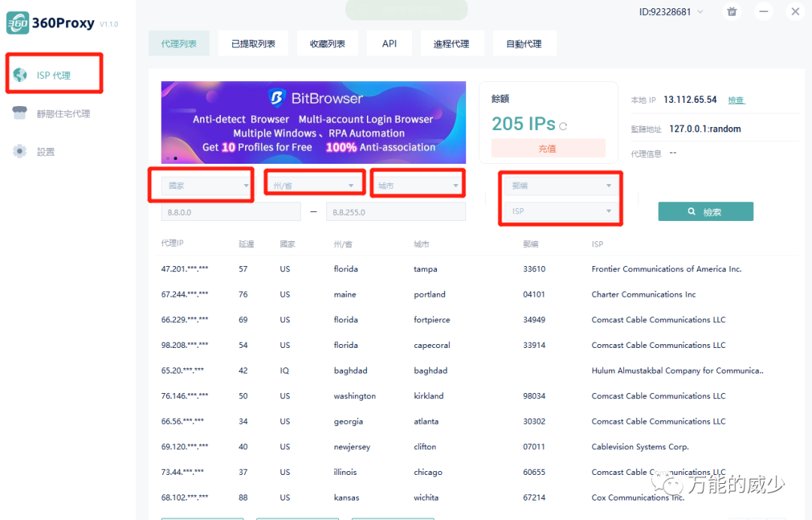The height and width of the screenshot is (520, 812).
Task: Minimize the 360Proxy window
Action: [764, 11]
